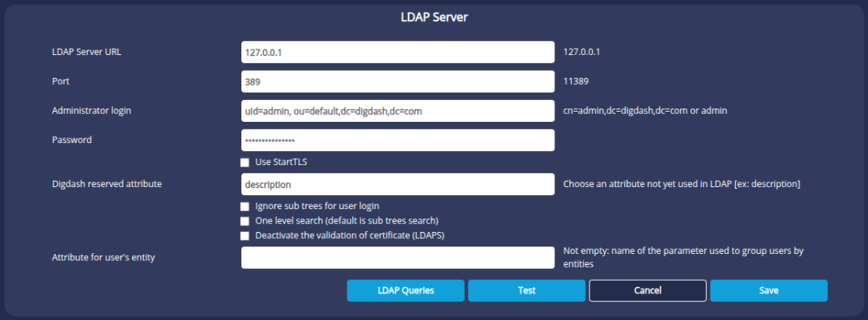Tick Ignore sub trees for user login

tap(245, 206)
